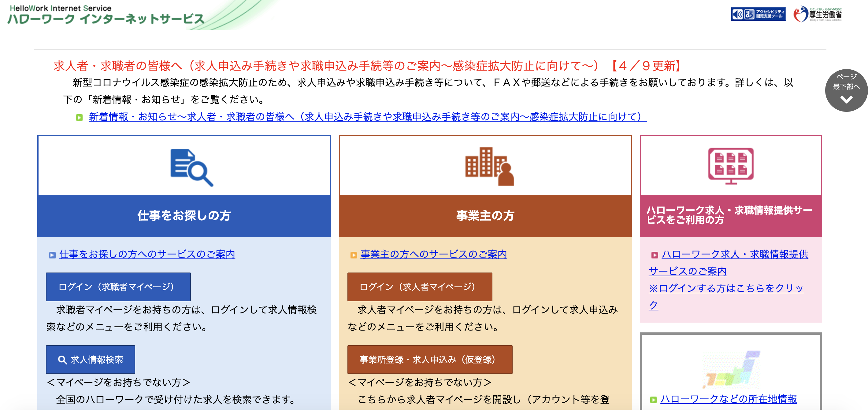Open the accessibility reading support tool
The width and height of the screenshot is (868, 410).
click(x=758, y=14)
